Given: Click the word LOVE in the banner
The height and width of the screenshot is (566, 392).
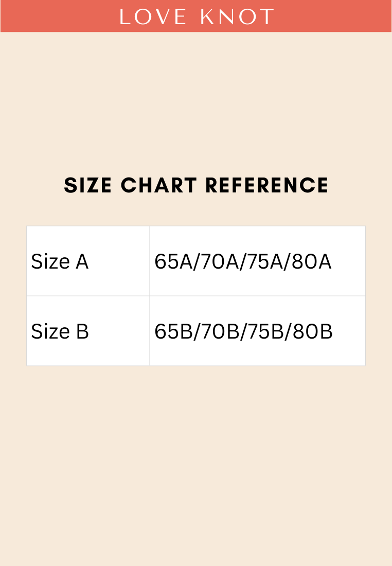Looking at the screenshot, I should [x=153, y=17].
